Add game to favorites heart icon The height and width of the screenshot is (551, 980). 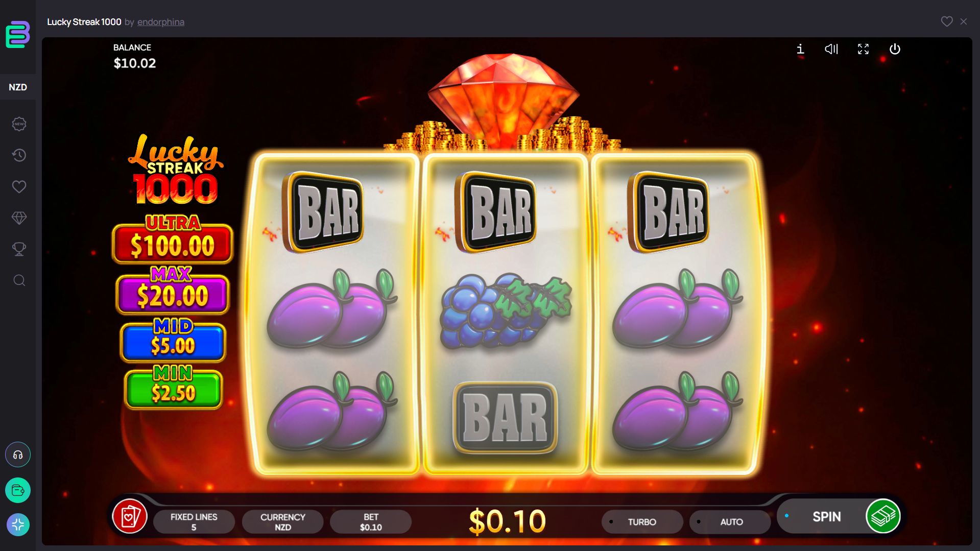pyautogui.click(x=947, y=21)
